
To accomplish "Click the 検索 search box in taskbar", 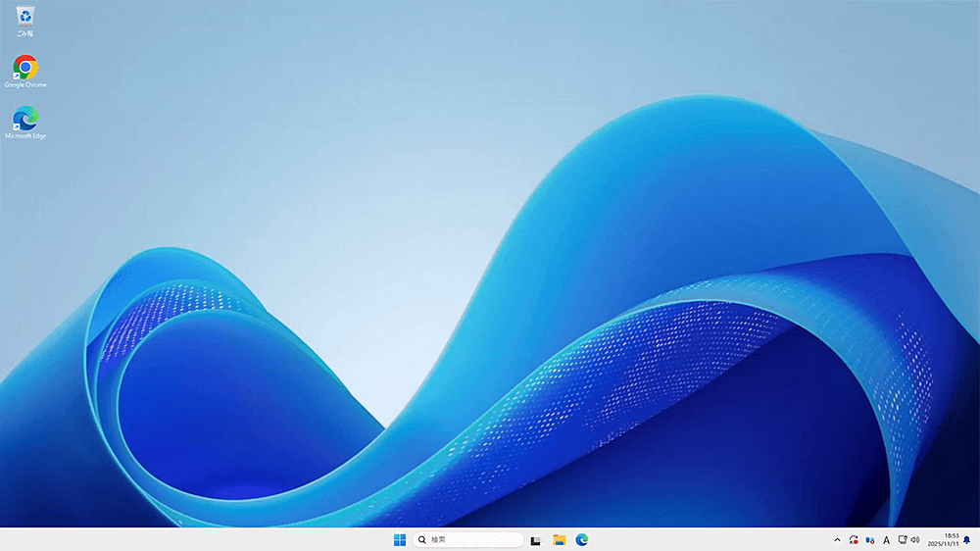I will (468, 539).
